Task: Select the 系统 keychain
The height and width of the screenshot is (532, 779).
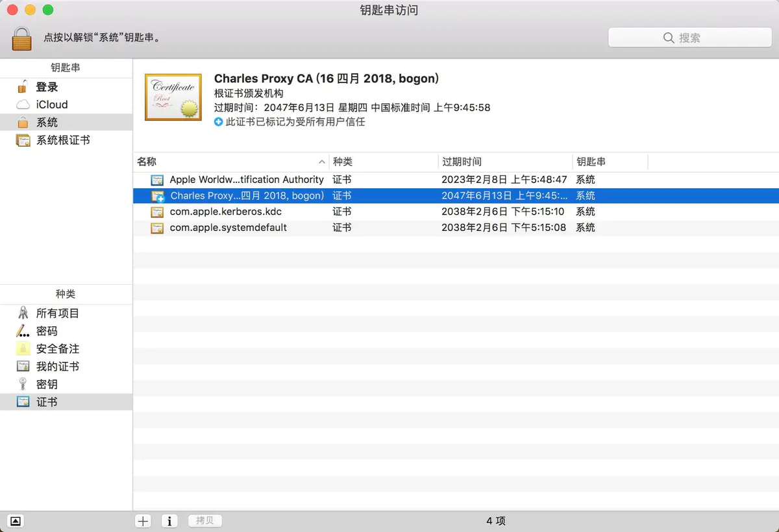Action: click(x=66, y=122)
